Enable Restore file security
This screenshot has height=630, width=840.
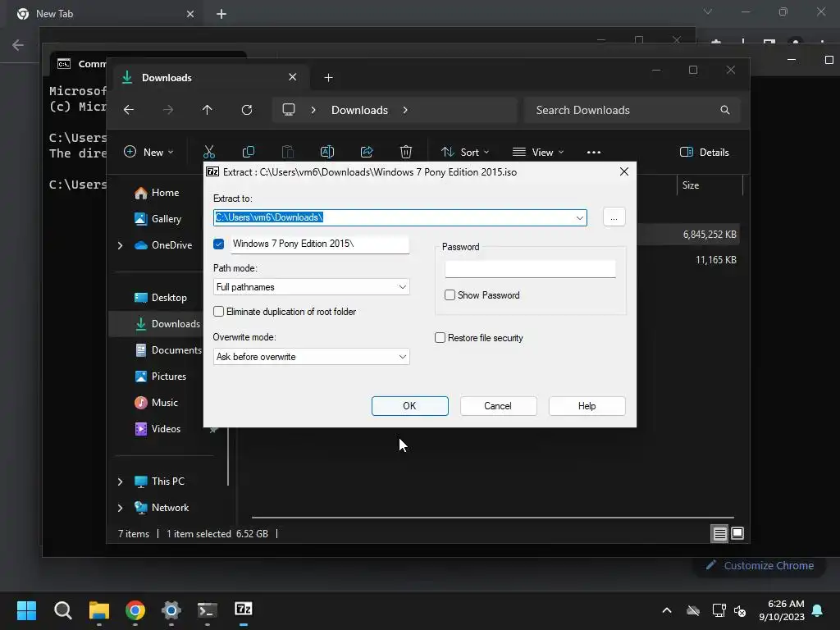coord(440,337)
